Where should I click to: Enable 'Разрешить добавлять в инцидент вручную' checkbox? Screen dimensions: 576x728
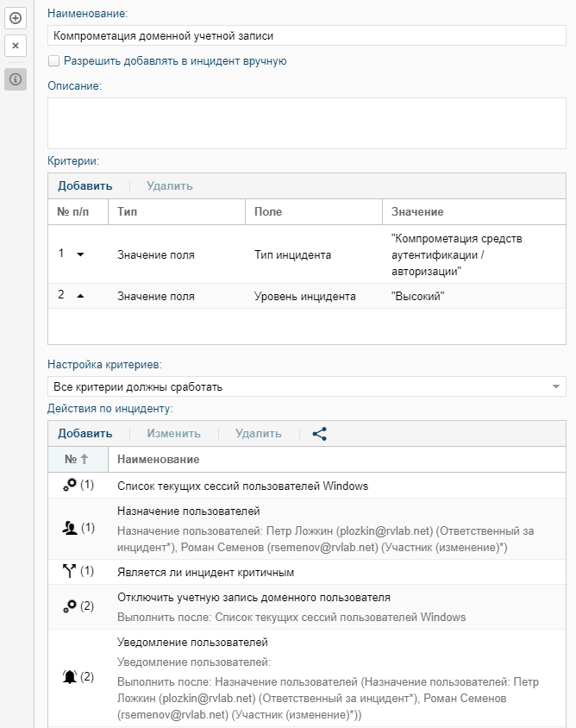pos(54,61)
